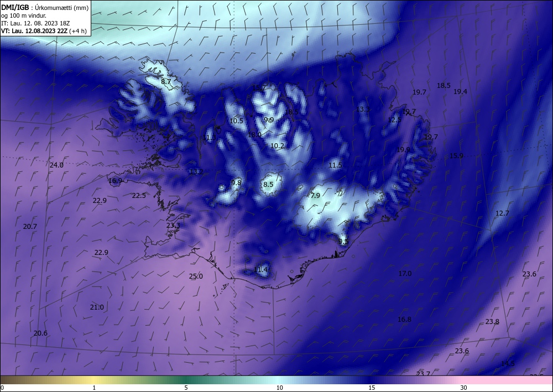Click the 25.0 value off the south coast
Image resolution: width=553 pixels, height=392 pixels.
pyautogui.click(x=196, y=276)
